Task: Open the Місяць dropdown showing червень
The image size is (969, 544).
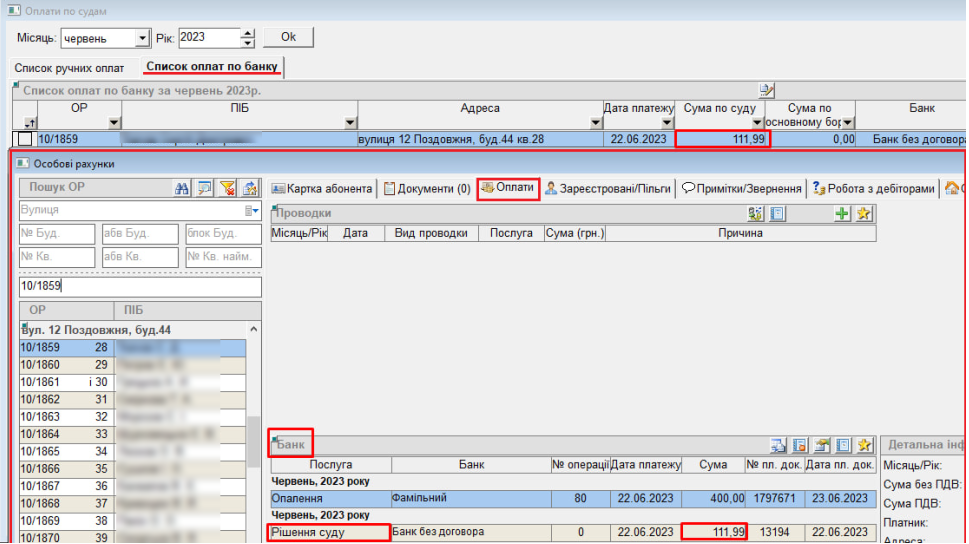Action: tap(141, 38)
